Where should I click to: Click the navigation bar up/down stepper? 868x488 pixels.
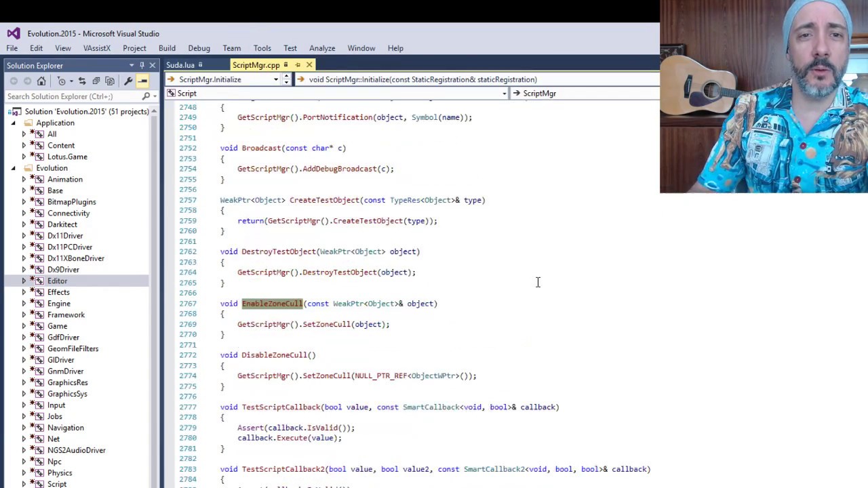[286, 79]
